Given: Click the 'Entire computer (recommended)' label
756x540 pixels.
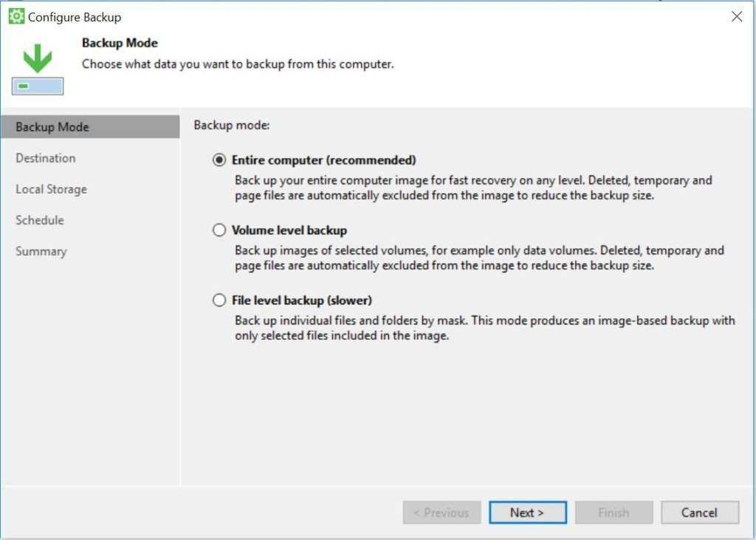Looking at the screenshot, I should coord(324,160).
